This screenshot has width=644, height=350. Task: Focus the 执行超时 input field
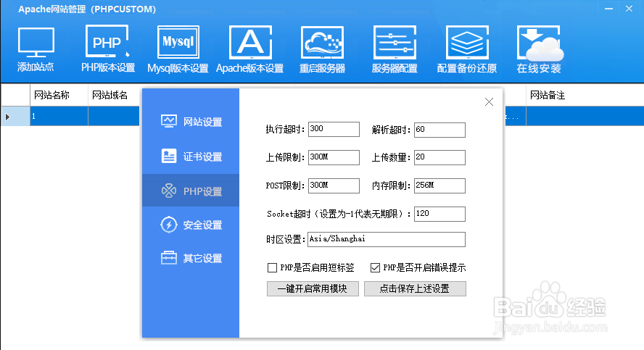coord(334,129)
